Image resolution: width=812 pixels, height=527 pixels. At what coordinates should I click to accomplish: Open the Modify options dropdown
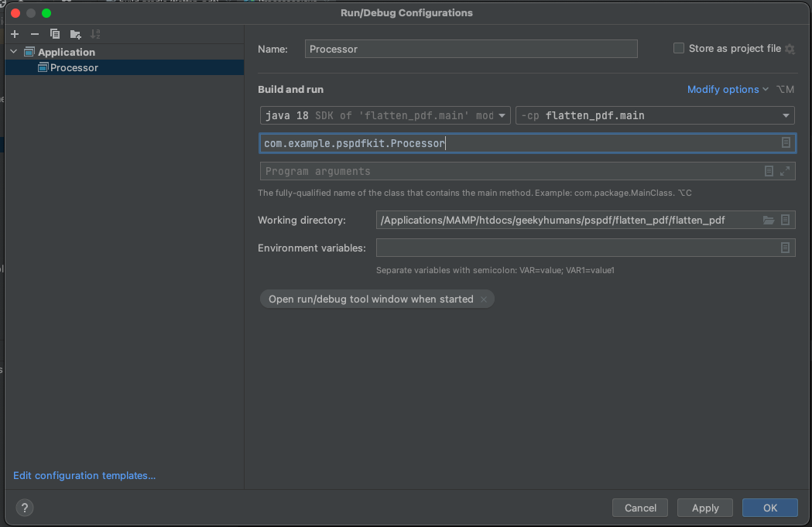click(x=723, y=89)
